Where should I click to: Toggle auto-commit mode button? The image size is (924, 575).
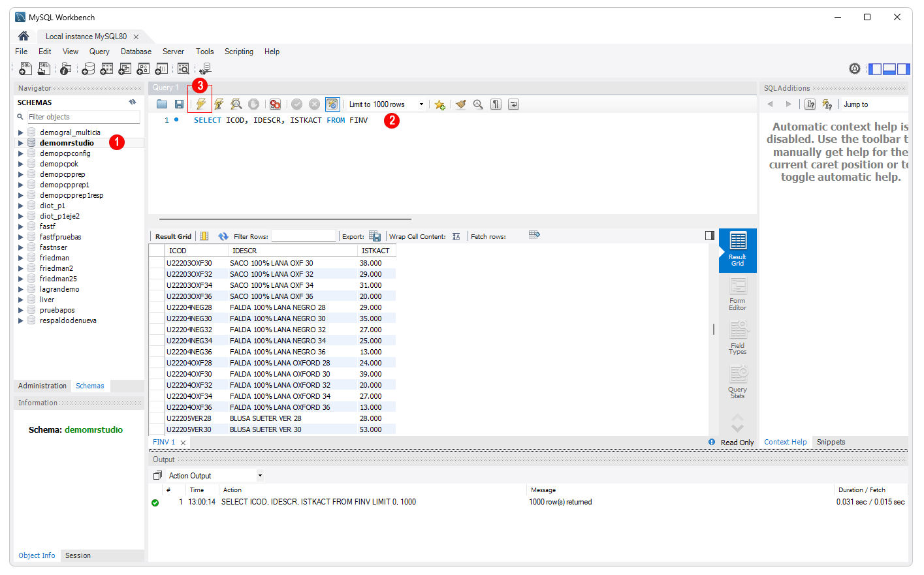(332, 104)
